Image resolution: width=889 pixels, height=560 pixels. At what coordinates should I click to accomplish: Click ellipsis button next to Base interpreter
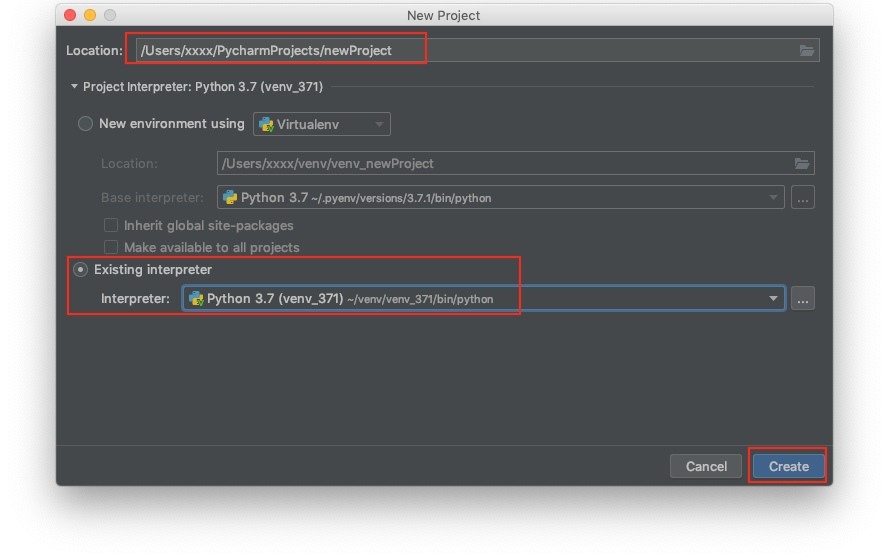(803, 197)
